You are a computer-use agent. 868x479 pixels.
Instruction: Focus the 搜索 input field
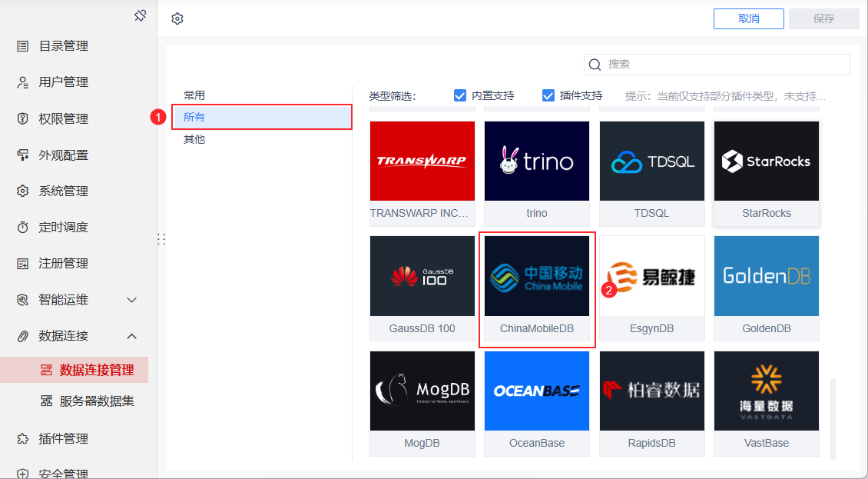tap(717, 65)
